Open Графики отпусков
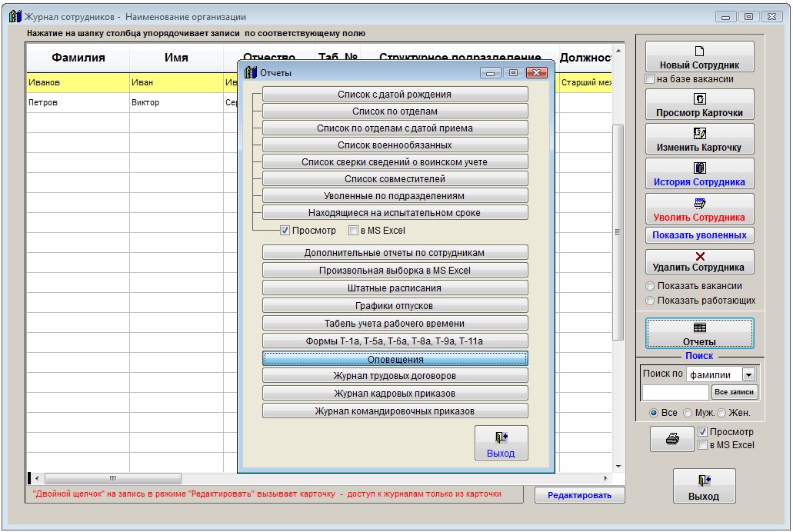793x532 pixels. pyautogui.click(x=395, y=305)
